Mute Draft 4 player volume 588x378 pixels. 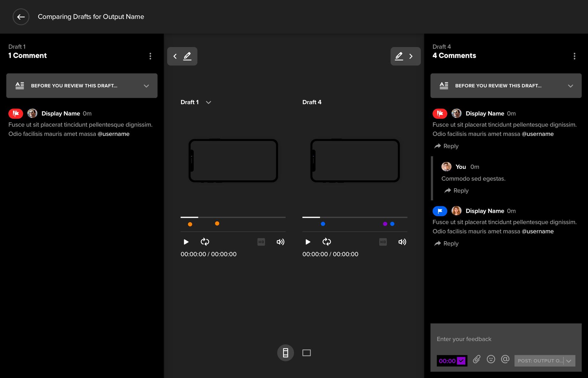[x=402, y=242]
